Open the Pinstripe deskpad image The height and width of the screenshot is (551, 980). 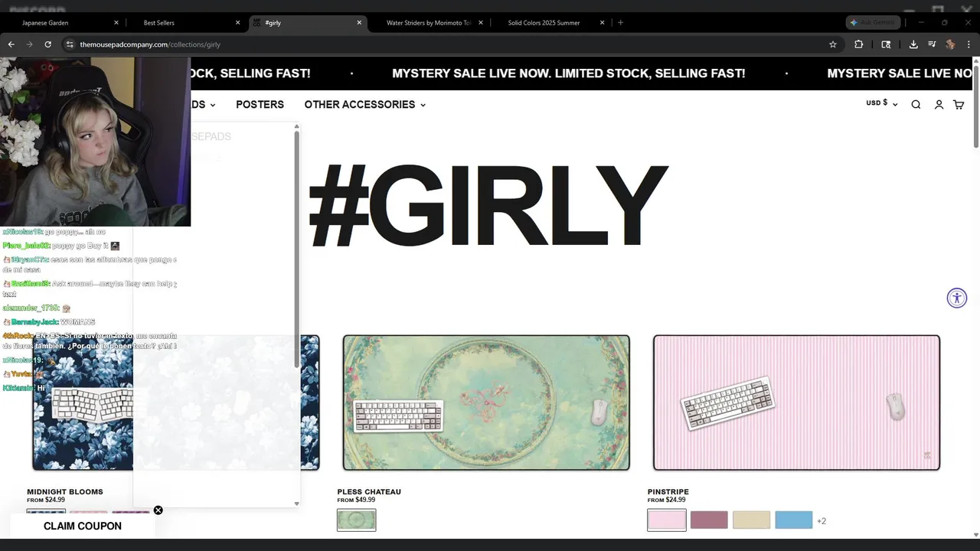796,403
